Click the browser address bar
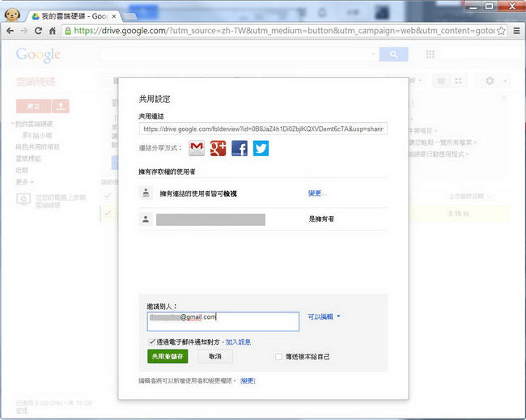 coord(285,31)
